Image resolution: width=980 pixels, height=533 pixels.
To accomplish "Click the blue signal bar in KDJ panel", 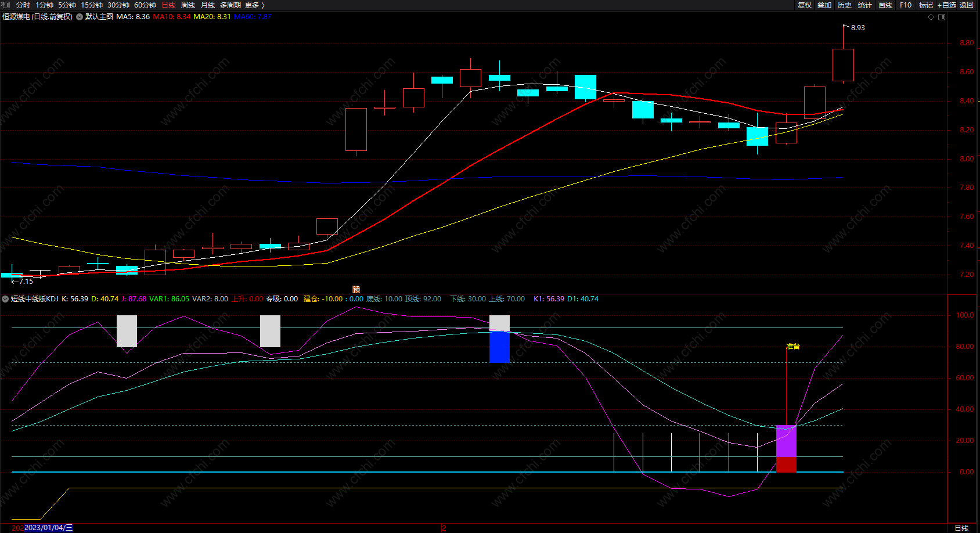I will [499, 347].
